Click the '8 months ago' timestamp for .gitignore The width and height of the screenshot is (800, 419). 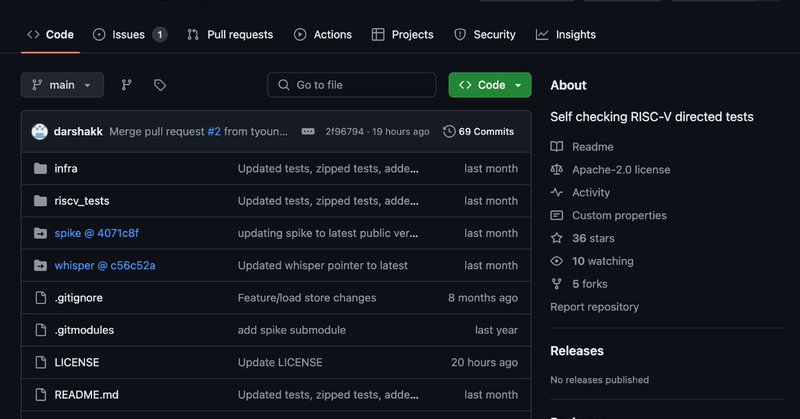point(483,298)
